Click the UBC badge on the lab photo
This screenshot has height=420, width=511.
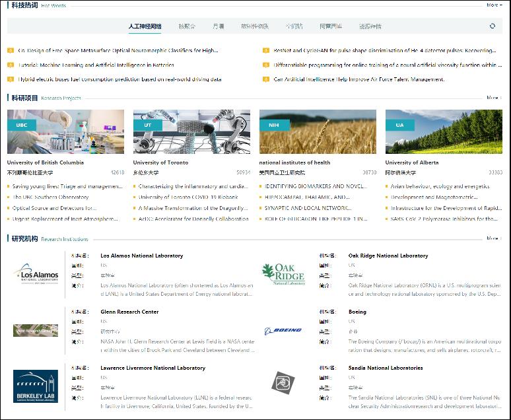click(22, 125)
